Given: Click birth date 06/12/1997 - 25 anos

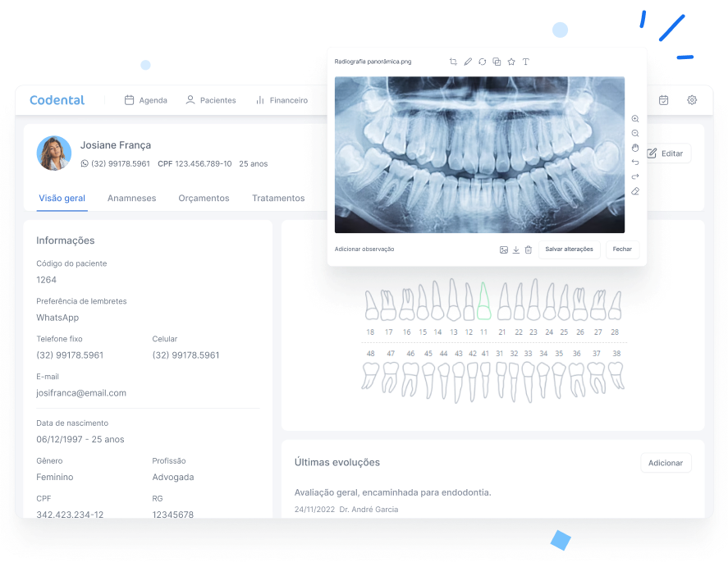Looking at the screenshot, I should click(80, 439).
